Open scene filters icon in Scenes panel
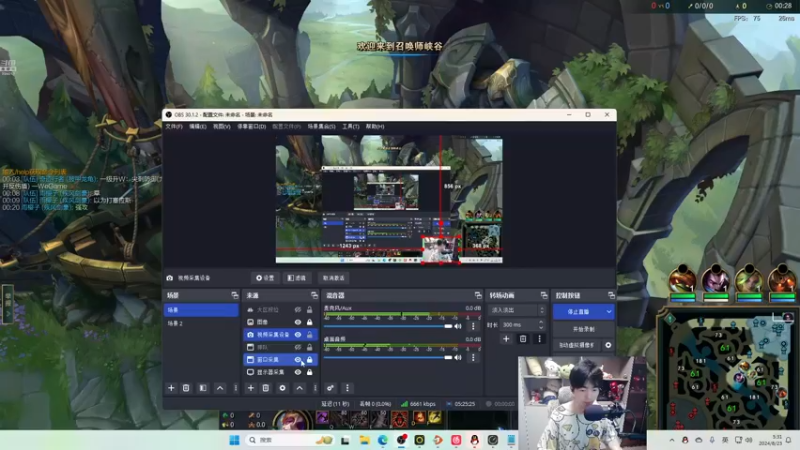800x450 pixels. (x=203, y=388)
